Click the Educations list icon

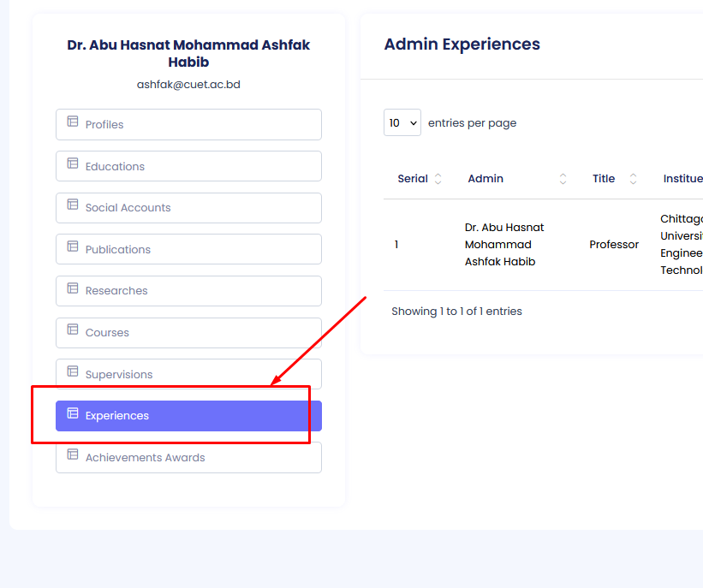[x=73, y=165]
